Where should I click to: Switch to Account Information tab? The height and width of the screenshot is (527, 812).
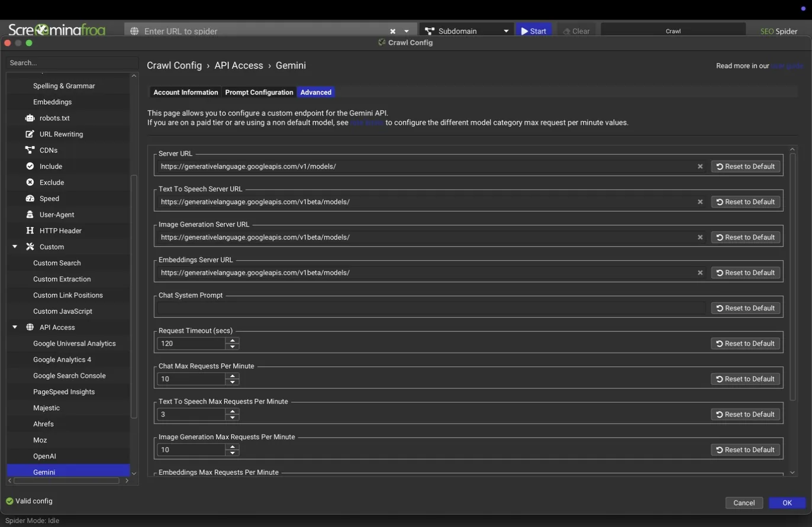186,92
